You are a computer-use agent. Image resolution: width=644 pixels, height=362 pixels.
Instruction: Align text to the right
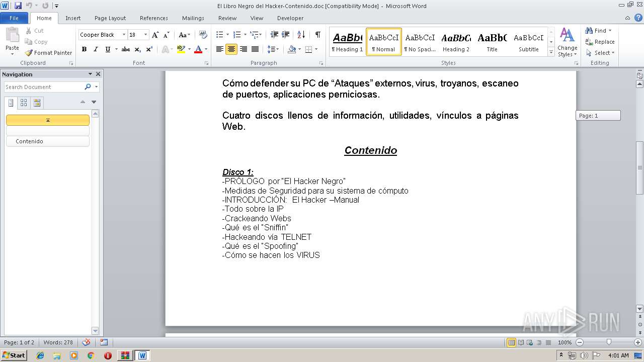coord(243,49)
